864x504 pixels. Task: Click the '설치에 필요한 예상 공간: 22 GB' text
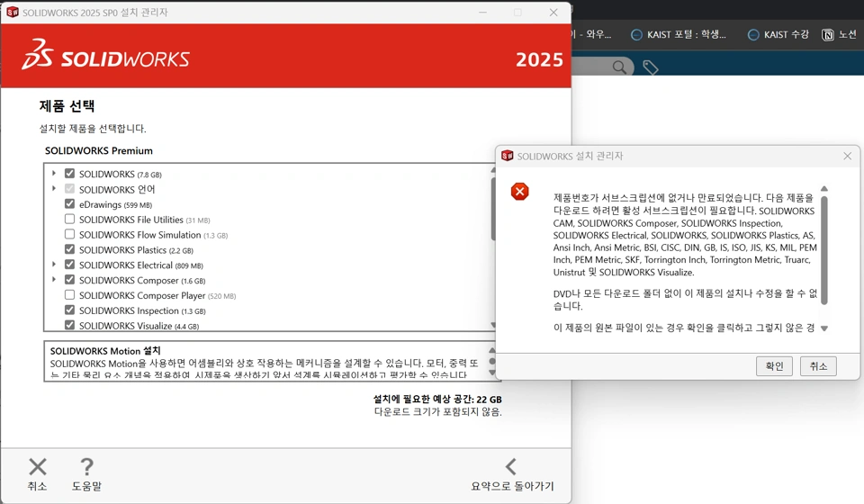tap(437, 400)
